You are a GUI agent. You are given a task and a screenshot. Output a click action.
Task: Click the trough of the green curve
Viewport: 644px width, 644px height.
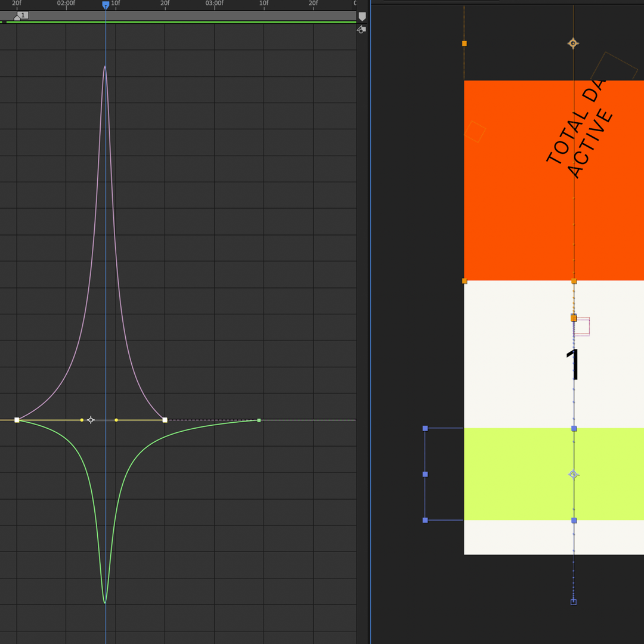point(106,602)
